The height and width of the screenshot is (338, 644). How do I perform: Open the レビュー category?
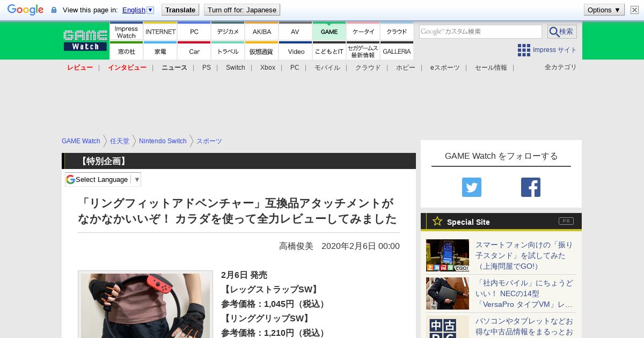[x=80, y=68]
